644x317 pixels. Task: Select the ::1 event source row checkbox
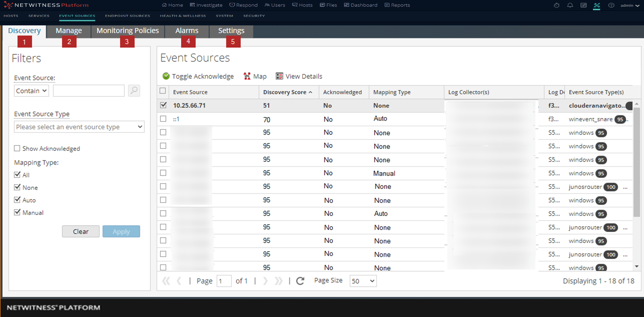tap(163, 119)
